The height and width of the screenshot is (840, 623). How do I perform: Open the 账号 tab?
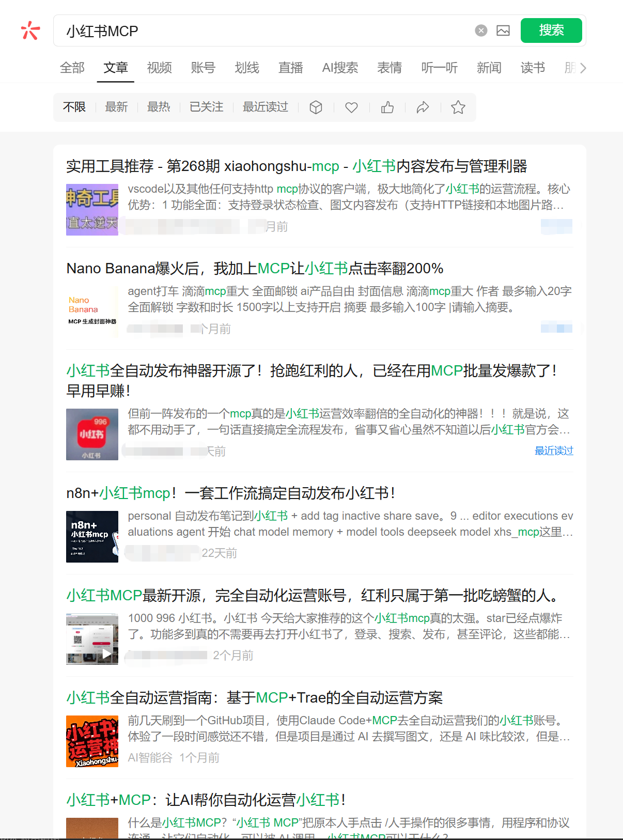(x=203, y=68)
